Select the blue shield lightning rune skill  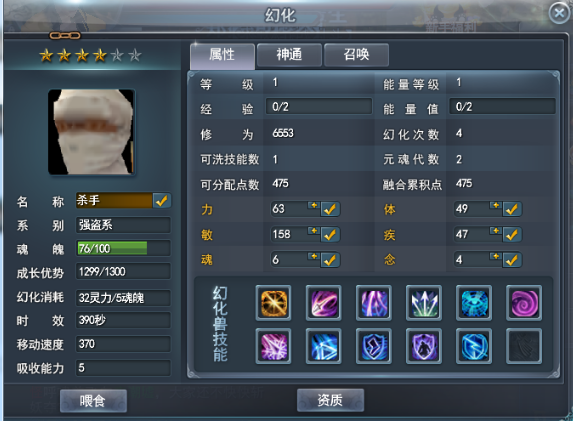pos(374,346)
